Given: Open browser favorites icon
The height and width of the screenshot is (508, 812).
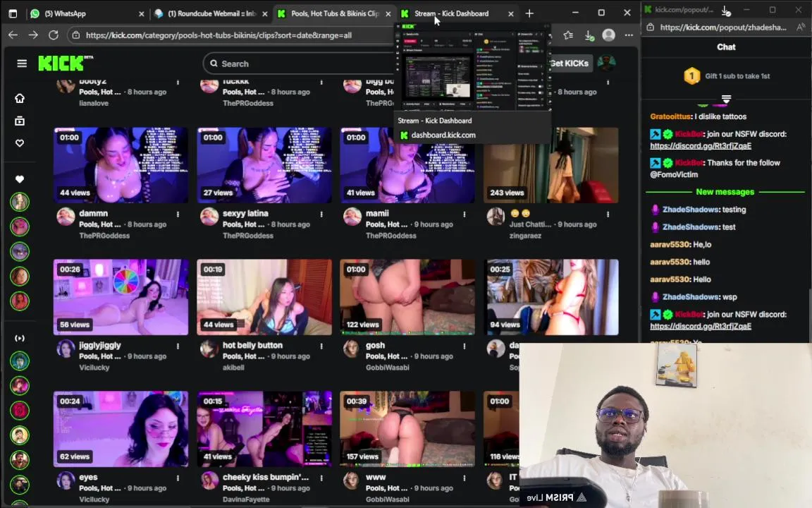Looking at the screenshot, I should pos(569,35).
